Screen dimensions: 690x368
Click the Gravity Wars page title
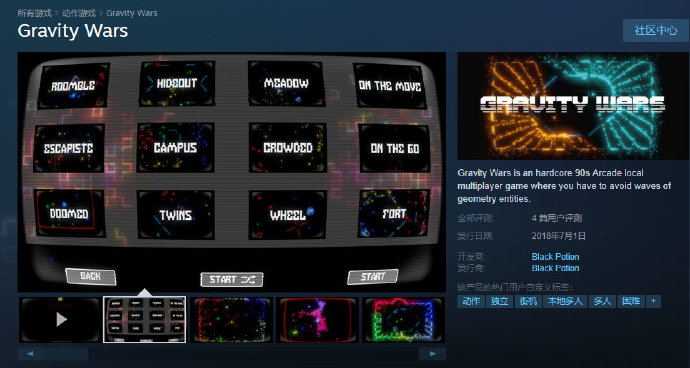73,31
